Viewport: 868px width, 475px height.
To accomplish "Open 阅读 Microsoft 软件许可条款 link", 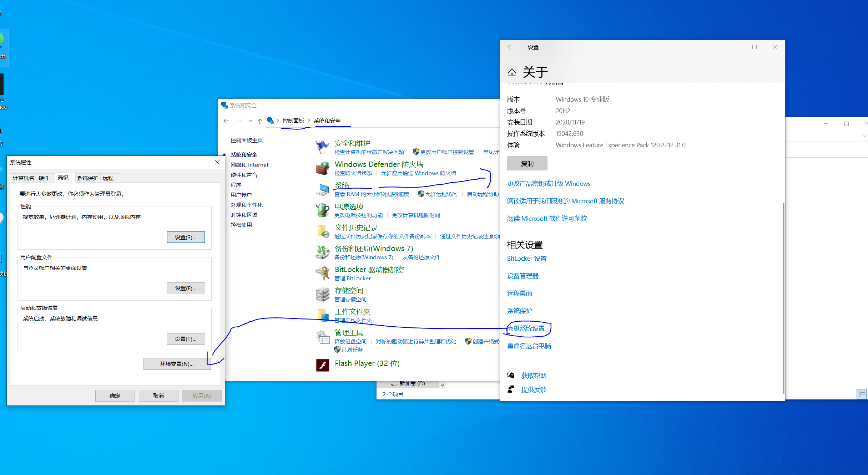I will pyautogui.click(x=547, y=218).
